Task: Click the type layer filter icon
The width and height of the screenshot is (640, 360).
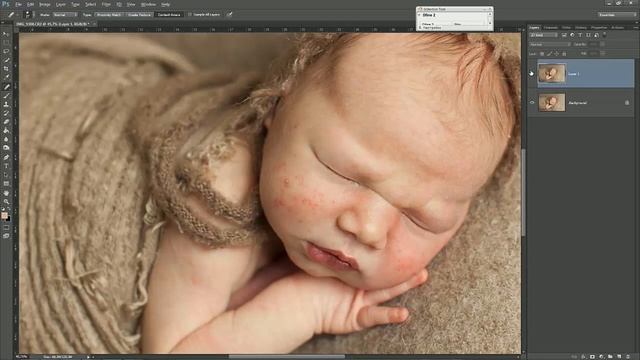Action: (580, 35)
